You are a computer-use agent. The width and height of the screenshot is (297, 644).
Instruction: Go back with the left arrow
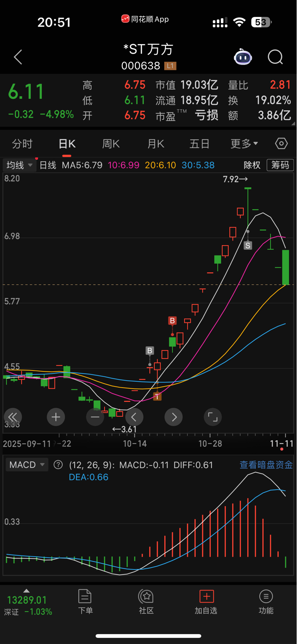click(x=18, y=57)
